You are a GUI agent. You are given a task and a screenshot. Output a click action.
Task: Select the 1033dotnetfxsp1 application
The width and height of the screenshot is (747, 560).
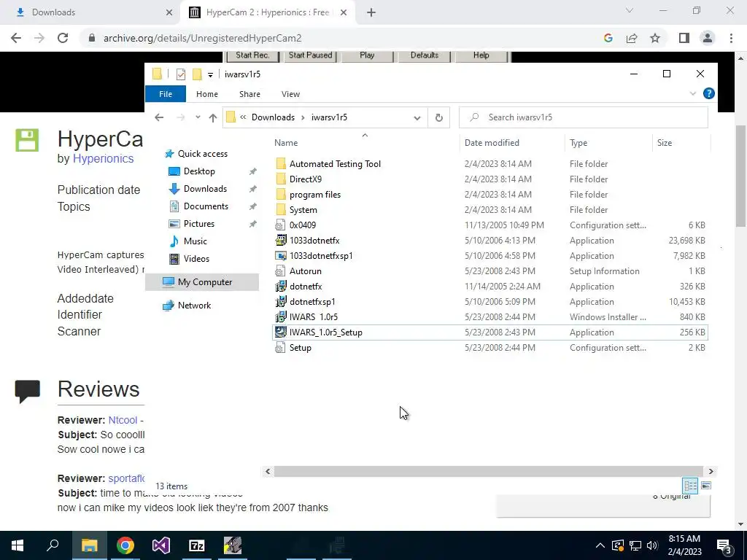321,256
